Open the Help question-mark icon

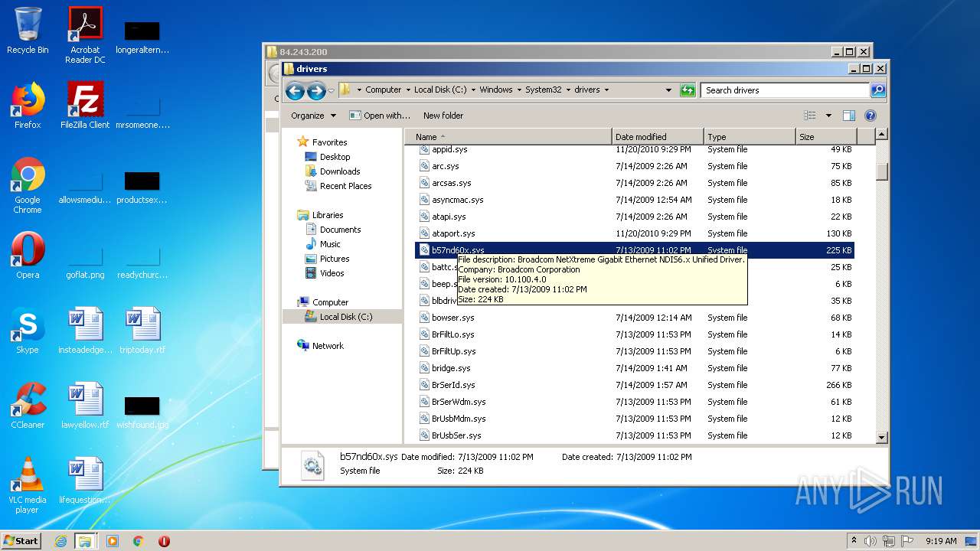(870, 116)
